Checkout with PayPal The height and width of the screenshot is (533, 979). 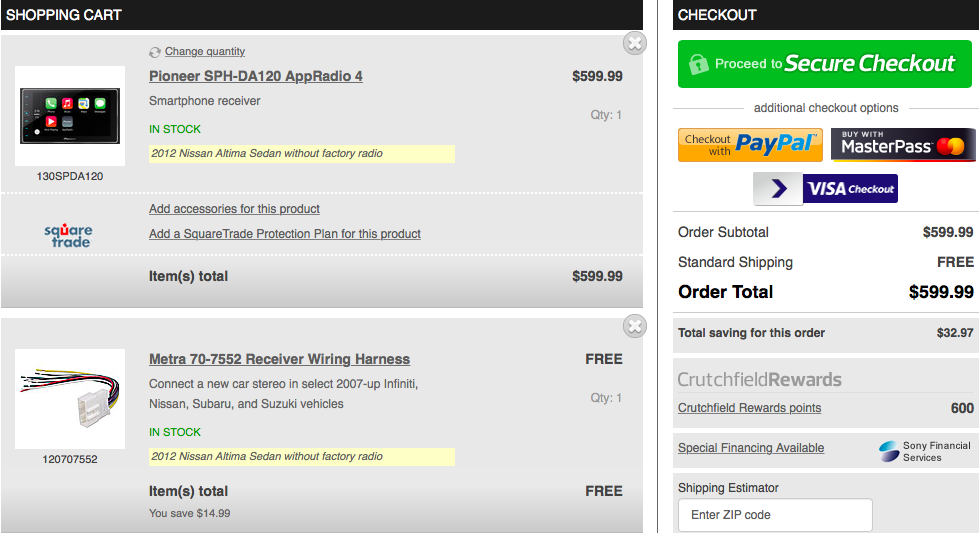(750, 145)
